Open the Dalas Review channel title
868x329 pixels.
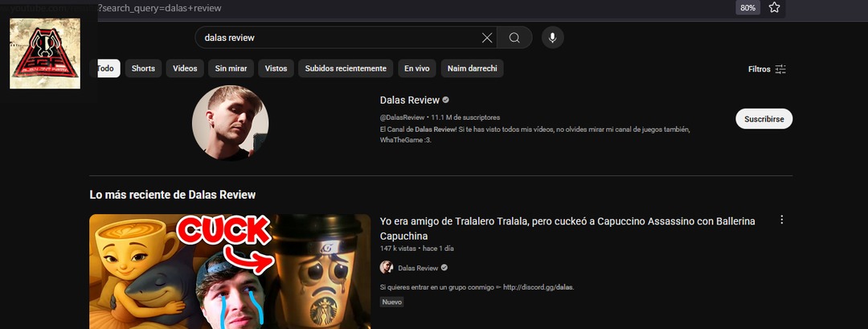(x=410, y=101)
